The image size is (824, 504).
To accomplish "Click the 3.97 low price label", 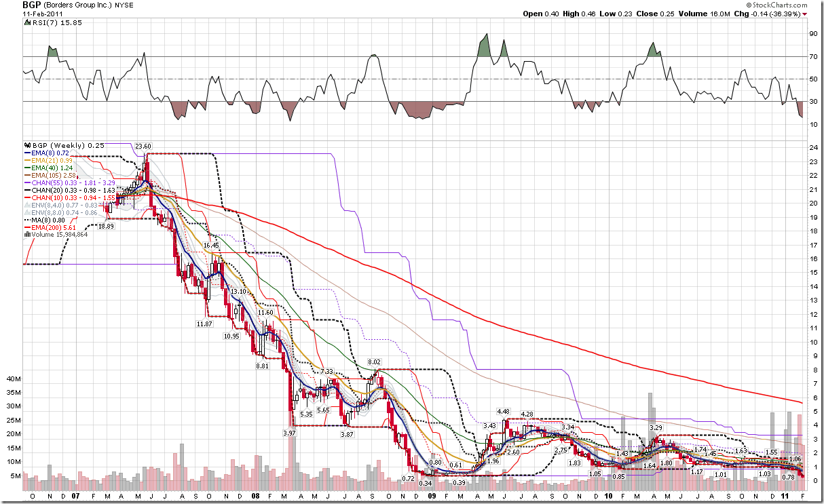I will 289,433.
